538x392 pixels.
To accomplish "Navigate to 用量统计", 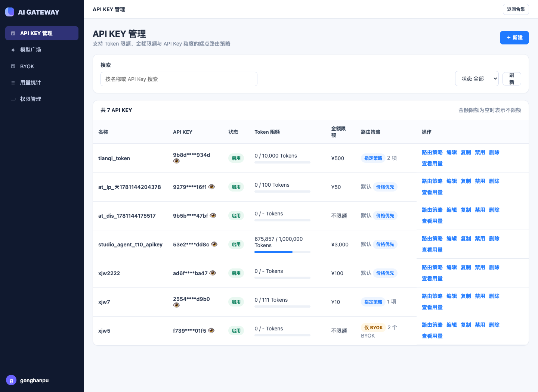I will (42, 83).
